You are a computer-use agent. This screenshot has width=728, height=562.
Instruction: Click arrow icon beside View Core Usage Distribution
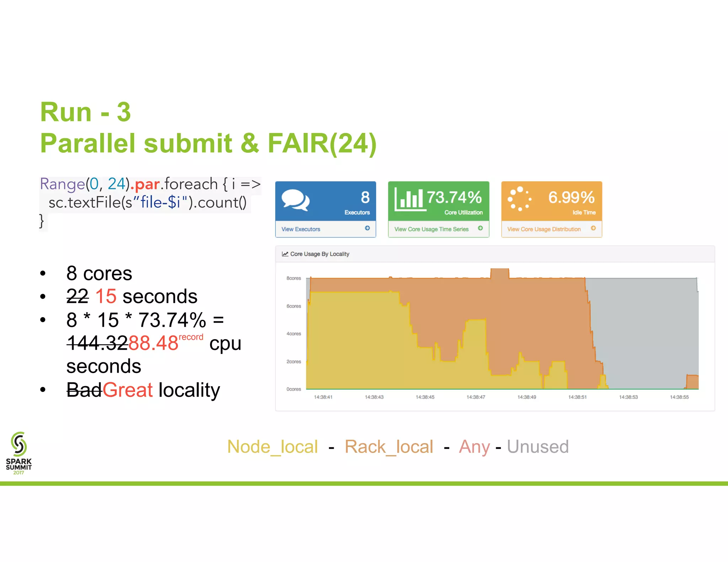tap(593, 228)
